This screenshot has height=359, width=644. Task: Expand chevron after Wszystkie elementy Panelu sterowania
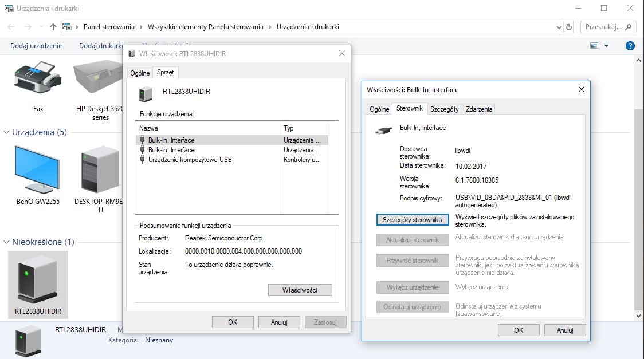point(270,27)
